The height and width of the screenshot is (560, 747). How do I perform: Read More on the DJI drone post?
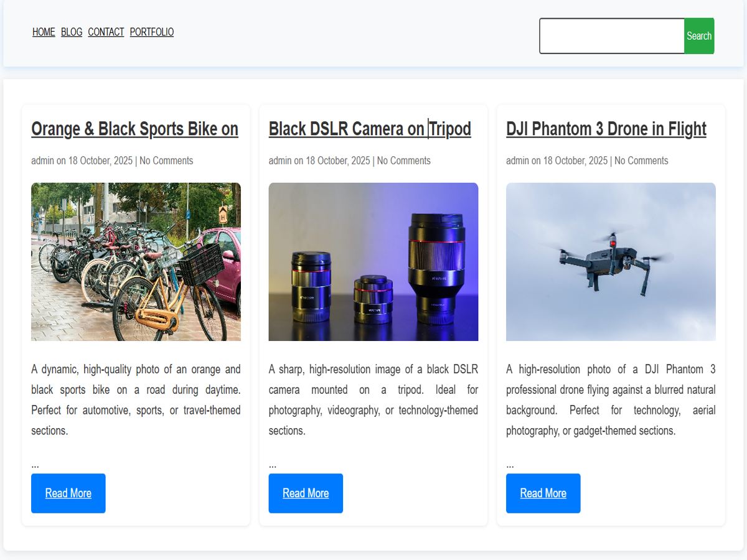pos(543,493)
